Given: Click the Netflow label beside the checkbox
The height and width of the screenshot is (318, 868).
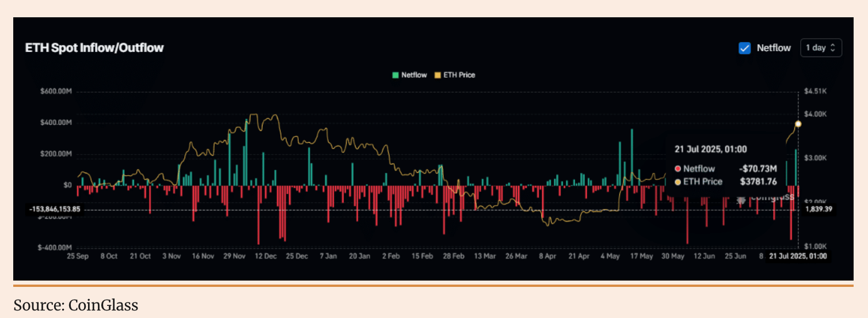Looking at the screenshot, I should pos(773,48).
